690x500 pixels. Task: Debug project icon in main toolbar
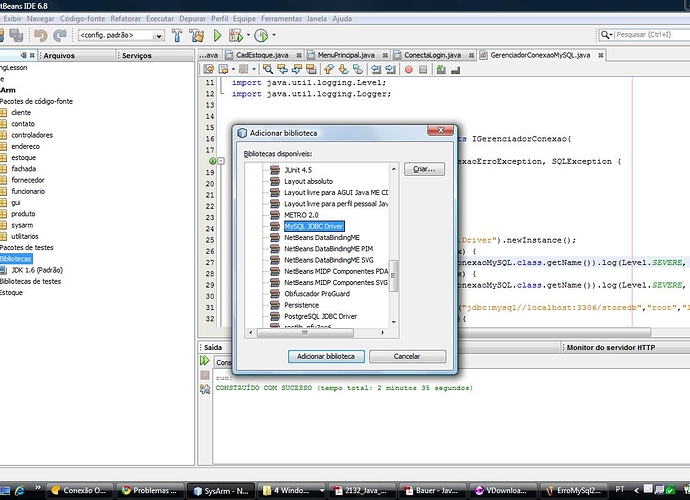pos(235,35)
